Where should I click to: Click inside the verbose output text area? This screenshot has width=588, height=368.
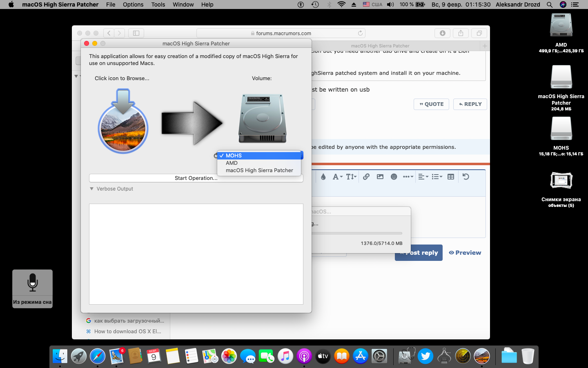pyautogui.click(x=196, y=254)
